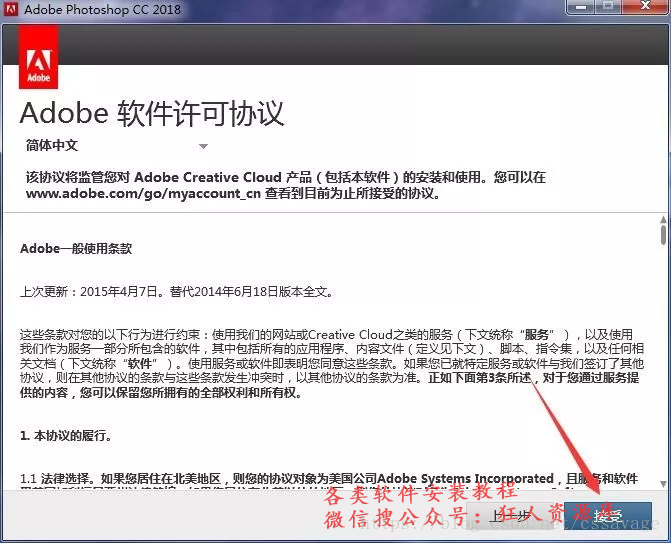Click www.adobe.com/go/myaccount_cn text
Viewport: 671px width, 543px height.
tap(143, 193)
